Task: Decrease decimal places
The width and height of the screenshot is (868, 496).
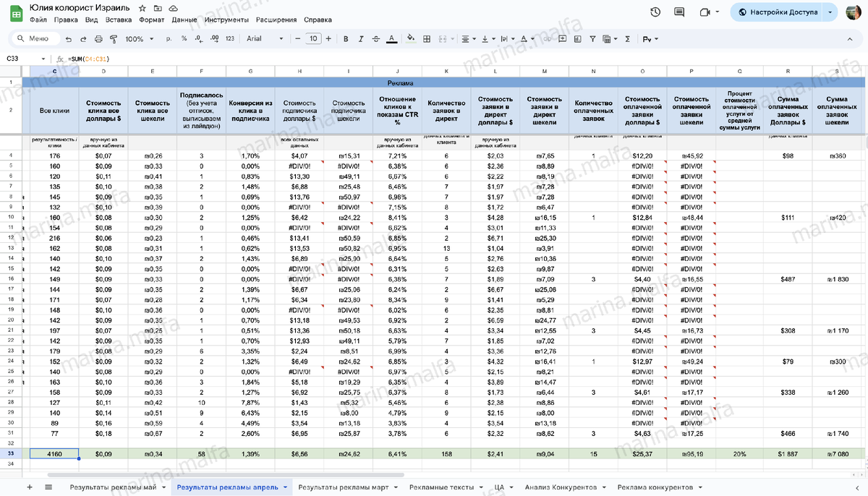Action: click(197, 39)
